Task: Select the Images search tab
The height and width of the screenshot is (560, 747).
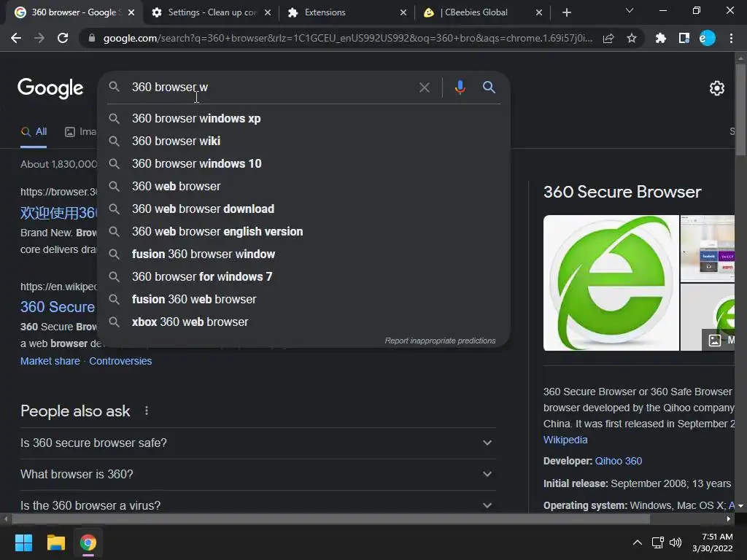Action: click(80, 132)
